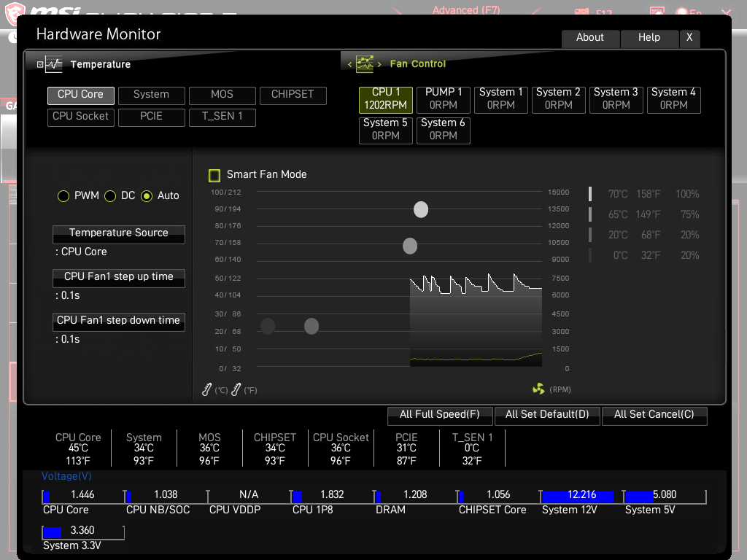This screenshot has width=747, height=560.
Task: Switch to the Fahrenheit thermometer icon
Action: [236, 389]
